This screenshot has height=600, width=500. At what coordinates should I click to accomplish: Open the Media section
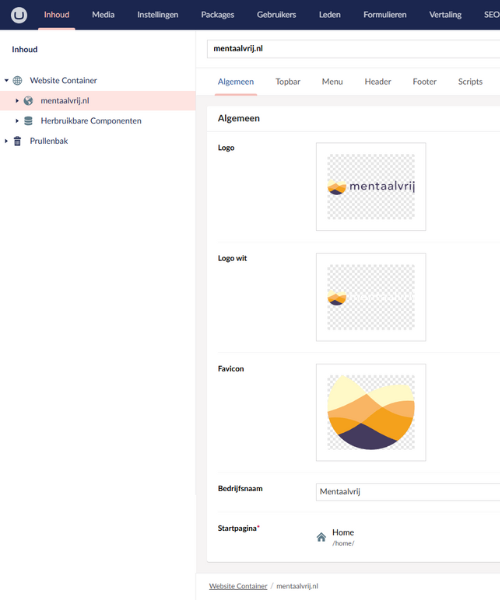point(103,15)
